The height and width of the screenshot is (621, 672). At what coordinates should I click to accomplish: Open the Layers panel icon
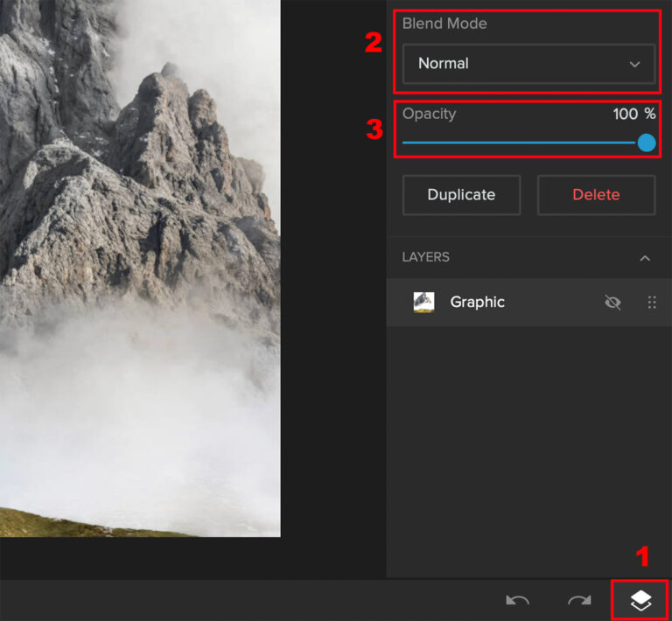coord(640,600)
